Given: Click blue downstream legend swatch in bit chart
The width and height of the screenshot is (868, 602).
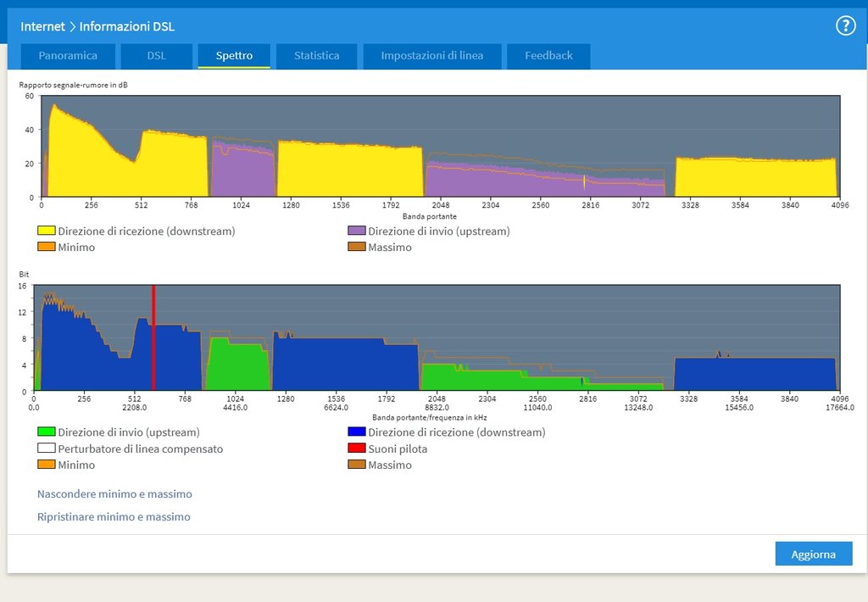Looking at the screenshot, I should [x=356, y=432].
